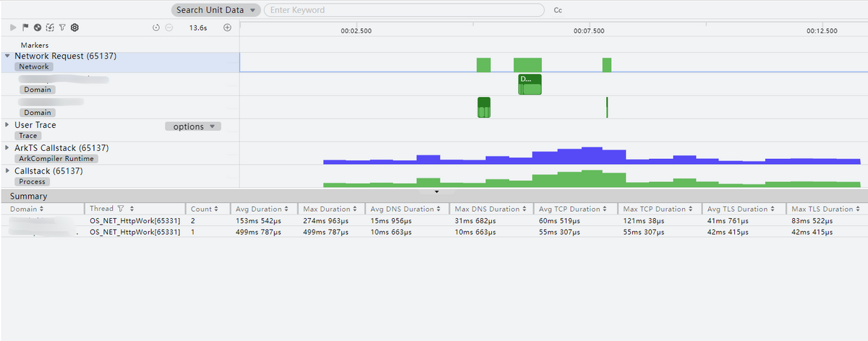
Task: Click the Enter Keyword search field
Action: point(404,10)
